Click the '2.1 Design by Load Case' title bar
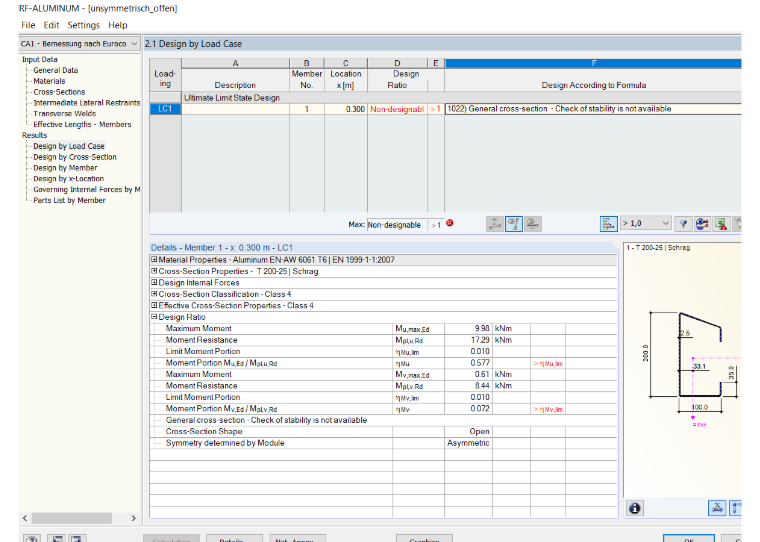This screenshot has height=542, width=760. click(x=443, y=44)
